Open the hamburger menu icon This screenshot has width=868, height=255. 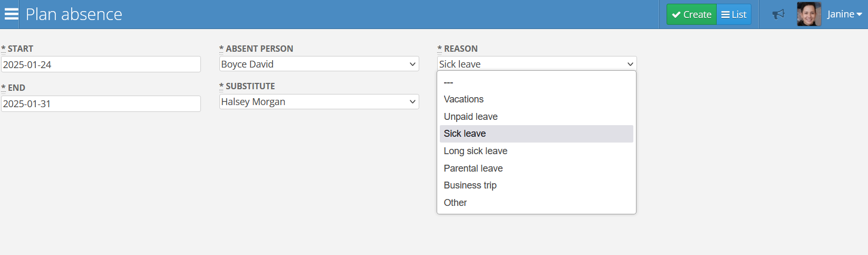pos(11,14)
